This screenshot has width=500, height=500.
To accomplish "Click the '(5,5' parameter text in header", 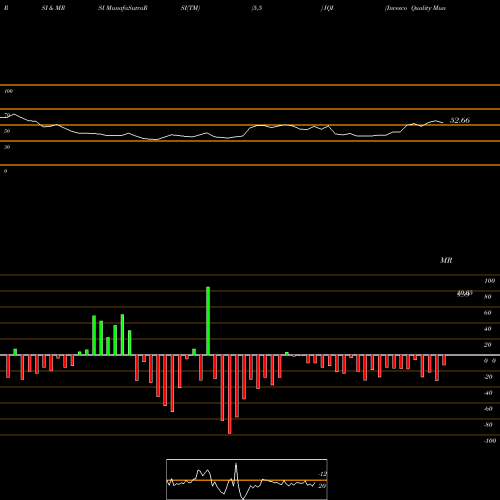I will (257, 8).
